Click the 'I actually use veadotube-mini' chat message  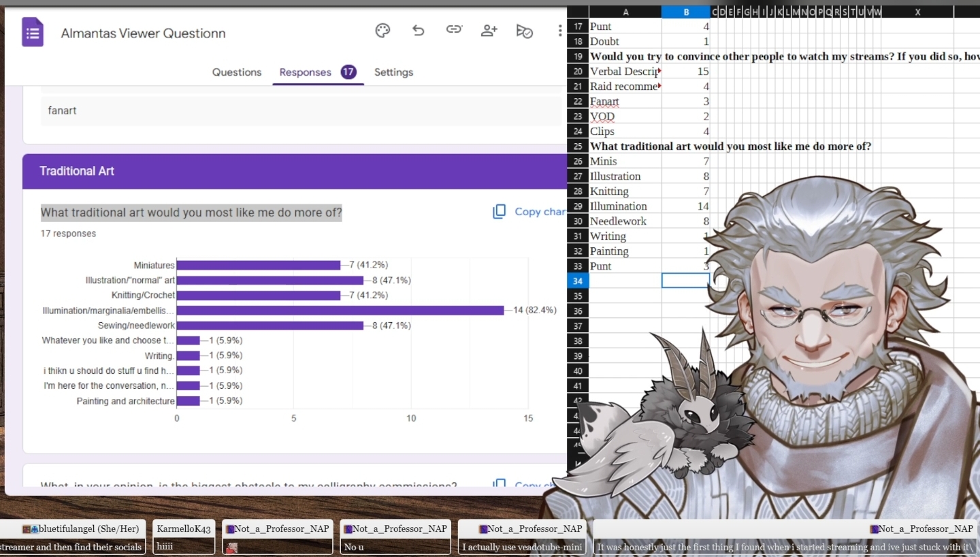pyautogui.click(x=522, y=547)
